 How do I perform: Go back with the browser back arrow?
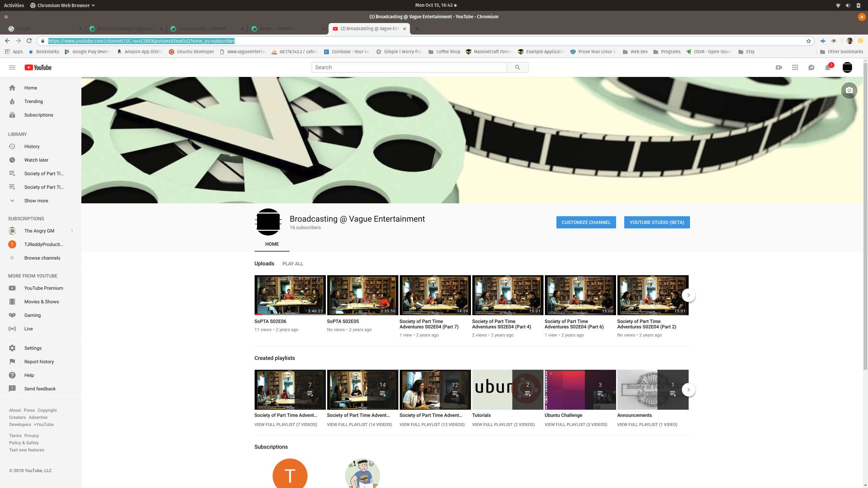click(7, 41)
